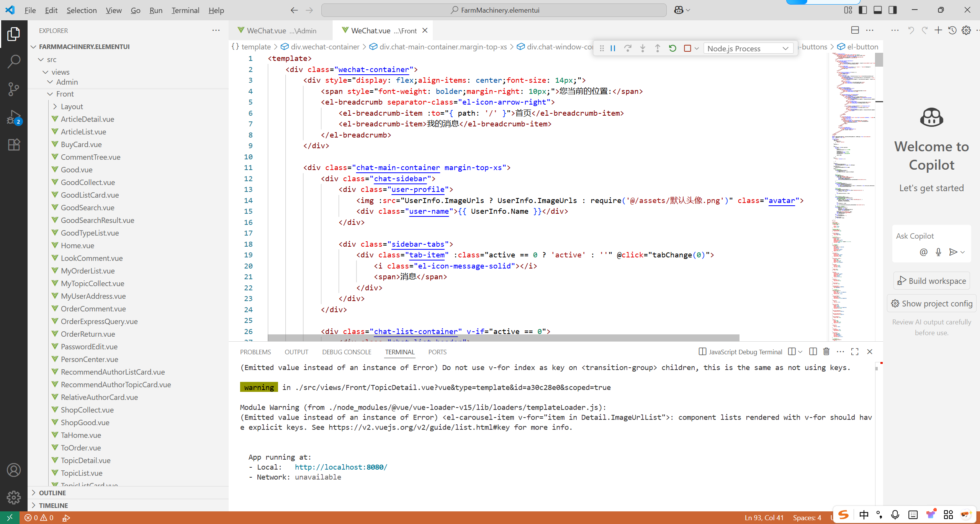This screenshot has height=524, width=980.
Task: Toggle the Secondary Side Bar
Action: [893, 10]
